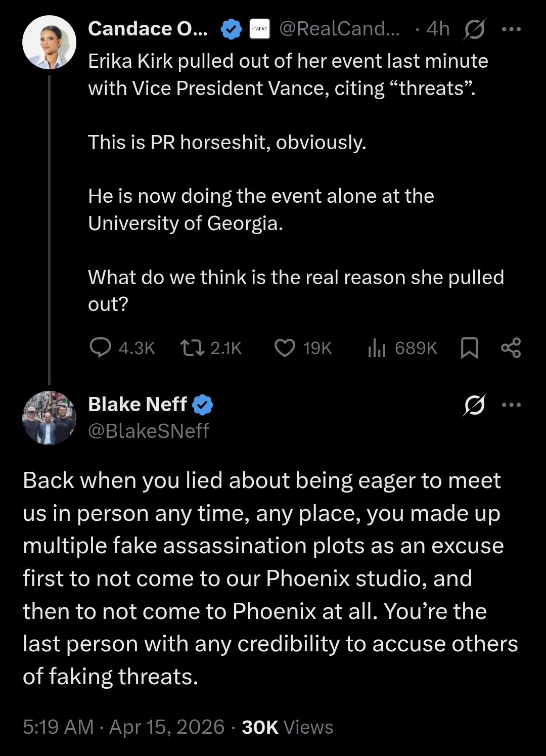View analytics showing 689K views
Viewport: 546px width, 756px height.
click(377, 348)
